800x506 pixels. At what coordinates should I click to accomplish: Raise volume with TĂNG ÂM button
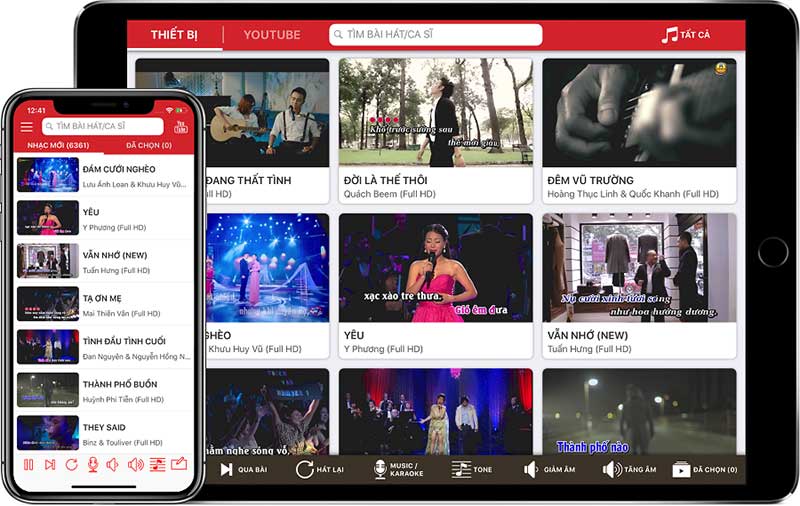(x=629, y=469)
